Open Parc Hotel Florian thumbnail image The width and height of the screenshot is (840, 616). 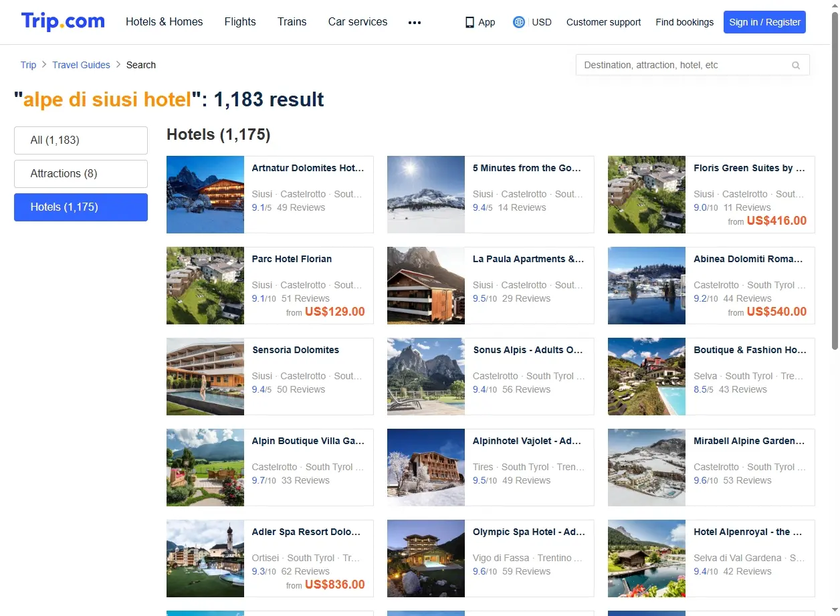tap(205, 286)
